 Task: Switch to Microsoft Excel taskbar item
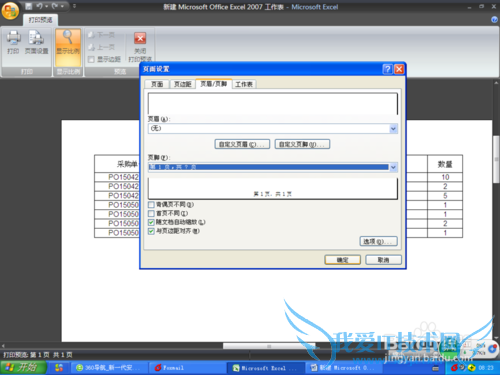[x=266, y=368]
